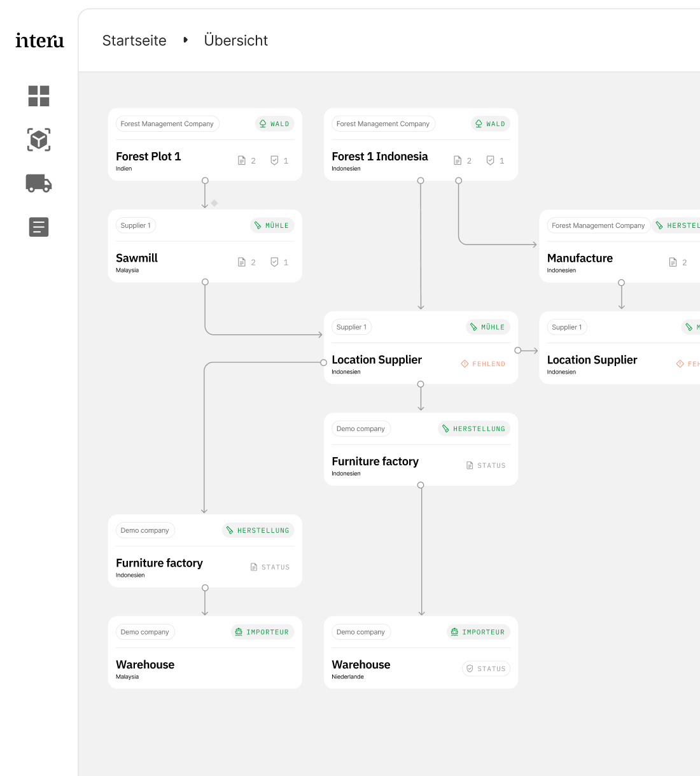Viewport: 700px width, 776px height.
Task: Click the diamond marker on Forest Plot 1 connector
Action: 214,203
